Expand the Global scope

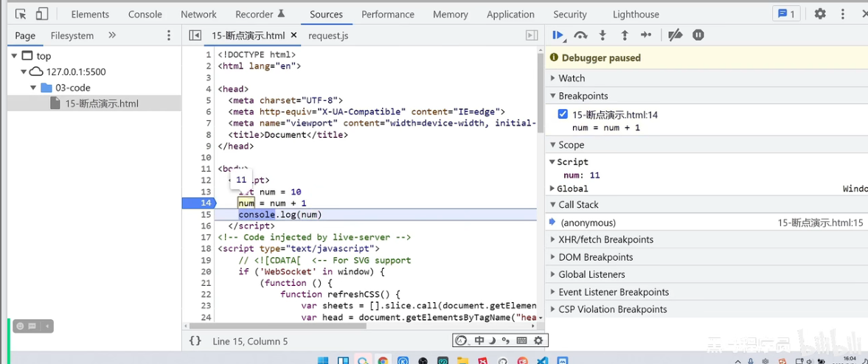point(552,189)
